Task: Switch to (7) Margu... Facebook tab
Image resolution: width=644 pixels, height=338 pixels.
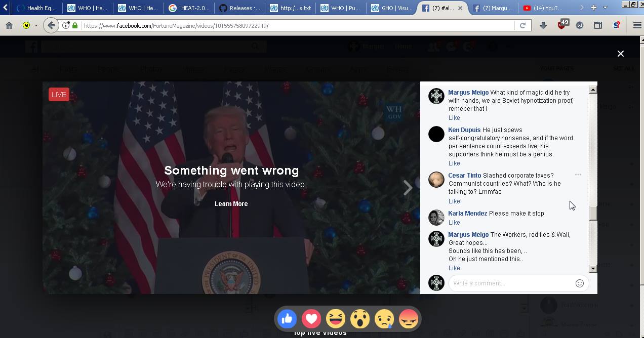Action: [x=492, y=8]
